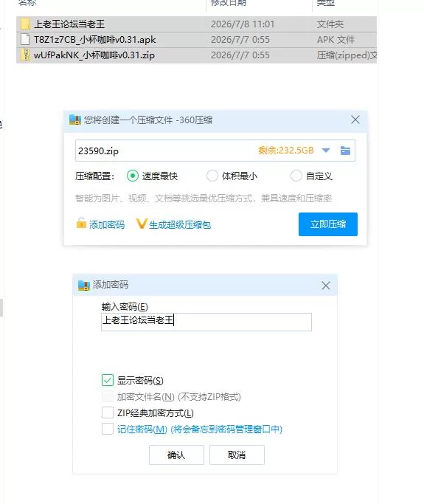This screenshot has height=504, width=424.
Task: Click the folder browse icon beside the archive name
Action: (x=345, y=151)
